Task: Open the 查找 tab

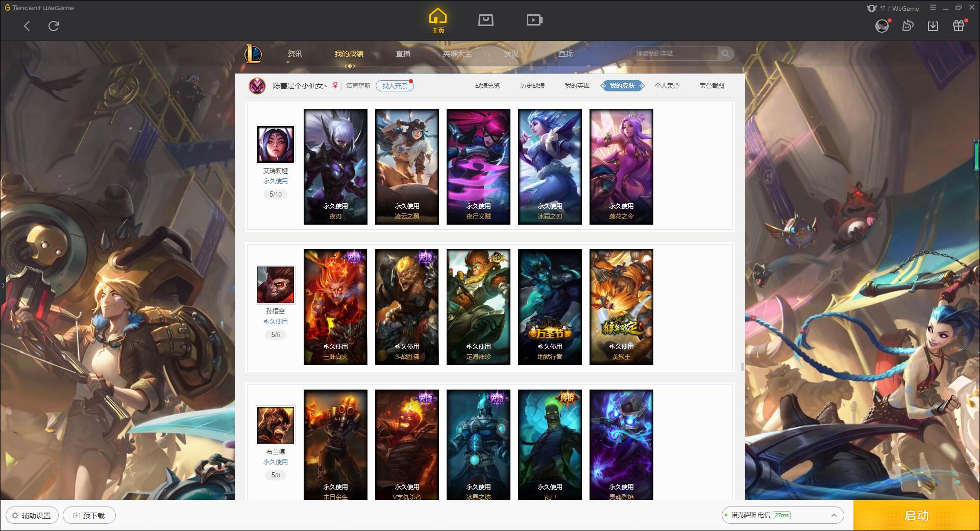Action: 566,54
